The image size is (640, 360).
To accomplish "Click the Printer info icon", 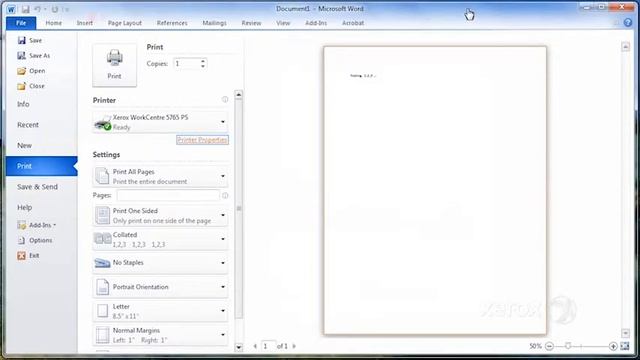I will pyautogui.click(x=225, y=100).
